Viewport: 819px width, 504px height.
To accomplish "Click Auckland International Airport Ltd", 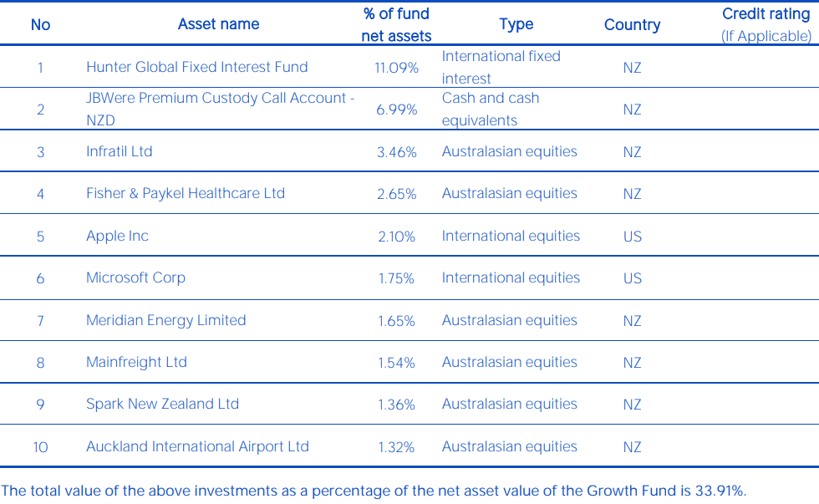I will pyautogui.click(x=197, y=447).
